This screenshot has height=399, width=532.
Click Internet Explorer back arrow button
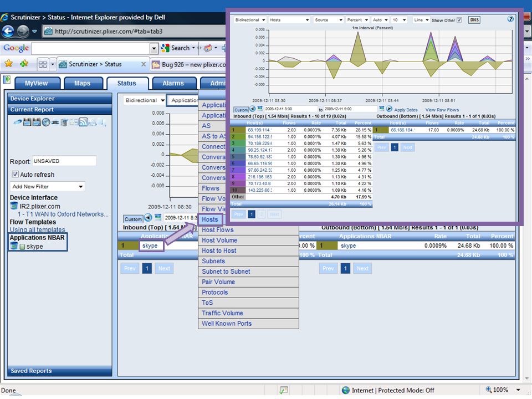point(8,31)
